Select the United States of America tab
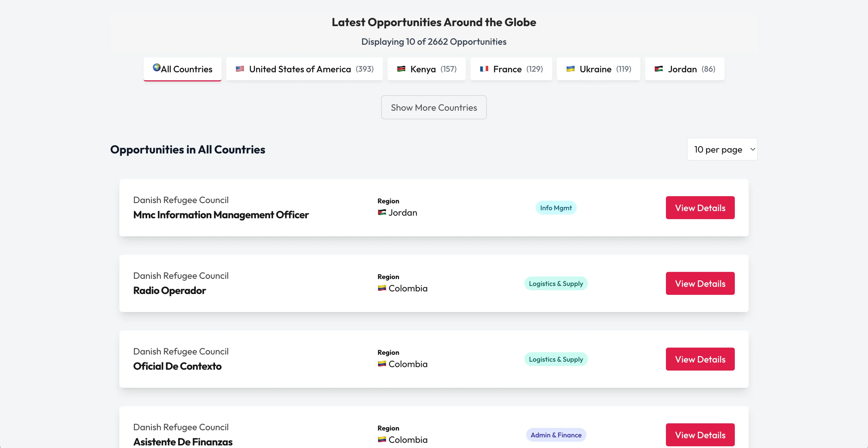 coord(304,69)
